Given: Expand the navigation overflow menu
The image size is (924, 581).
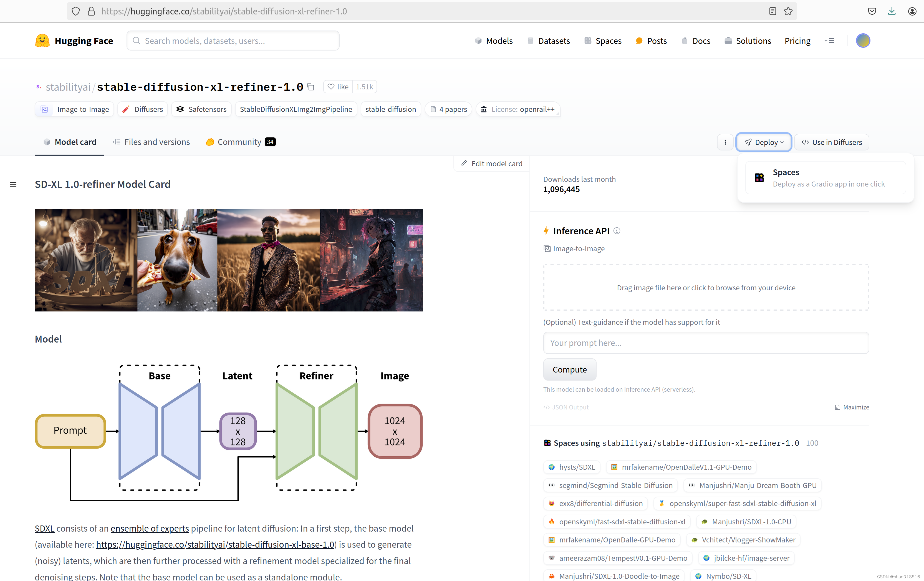Looking at the screenshot, I should coord(829,41).
